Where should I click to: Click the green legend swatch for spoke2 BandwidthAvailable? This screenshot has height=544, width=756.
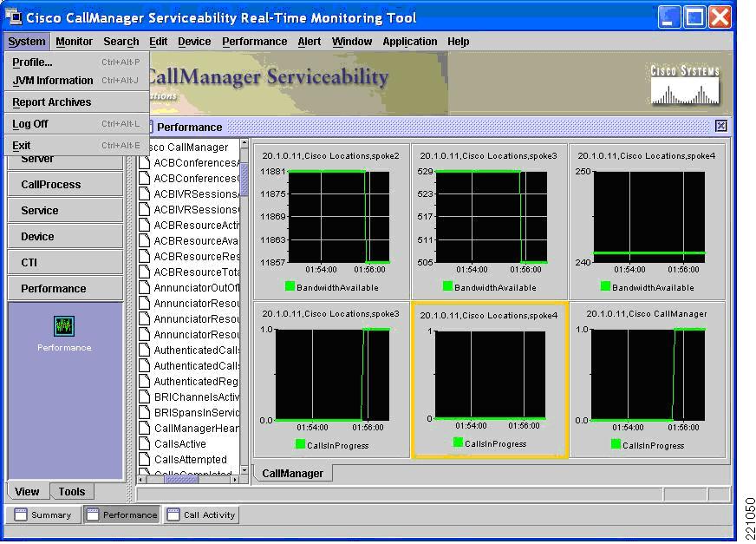[x=290, y=286]
